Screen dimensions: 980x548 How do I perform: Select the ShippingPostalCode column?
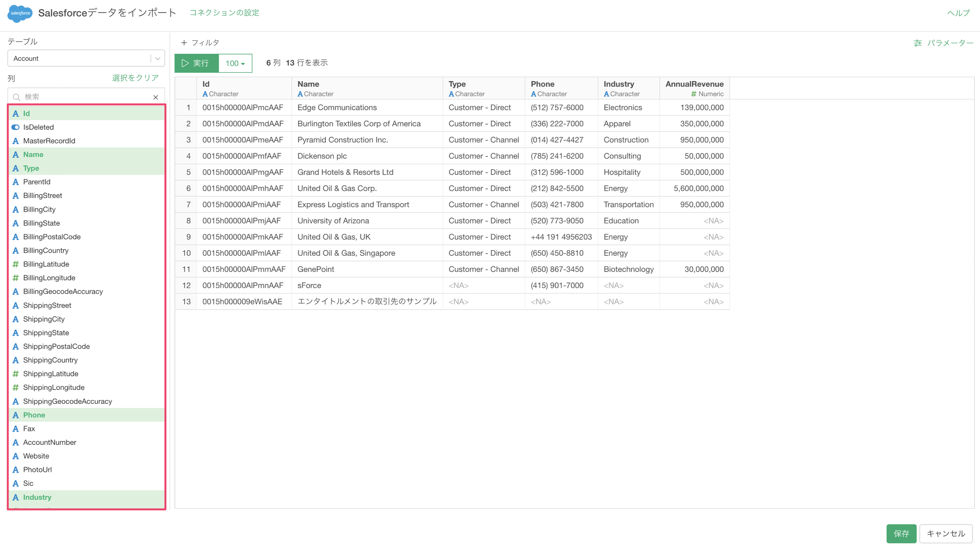87,346
